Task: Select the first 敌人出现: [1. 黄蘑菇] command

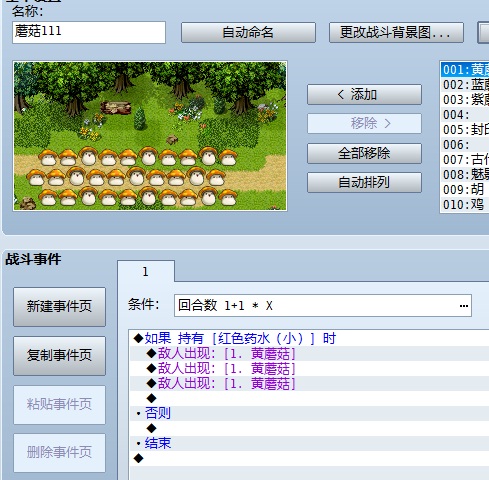Action: click(309, 353)
